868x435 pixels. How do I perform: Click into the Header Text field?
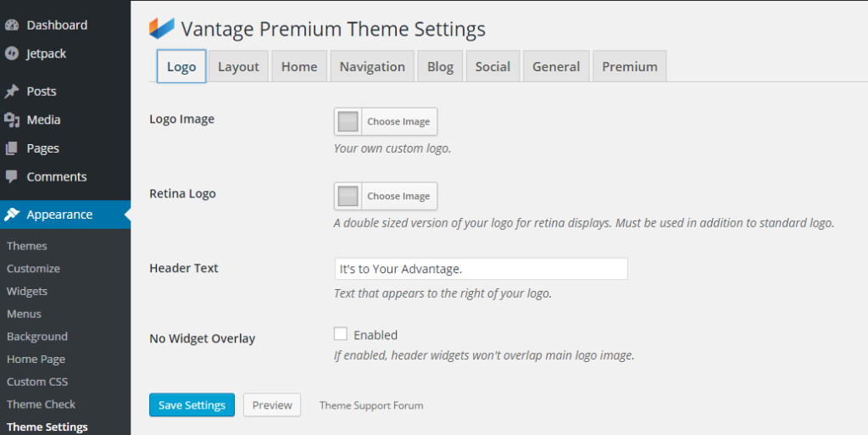tap(481, 269)
